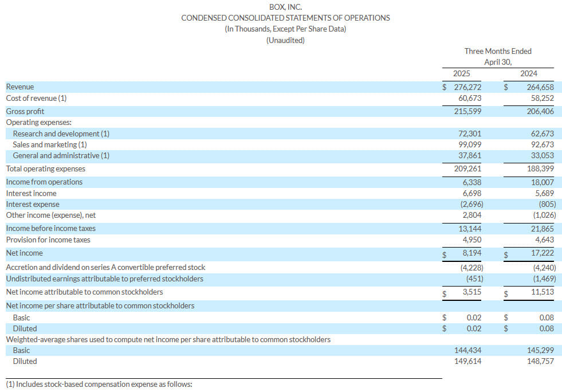Click interest income value 6,698
The width and height of the screenshot is (562, 392).
pyautogui.click(x=471, y=193)
